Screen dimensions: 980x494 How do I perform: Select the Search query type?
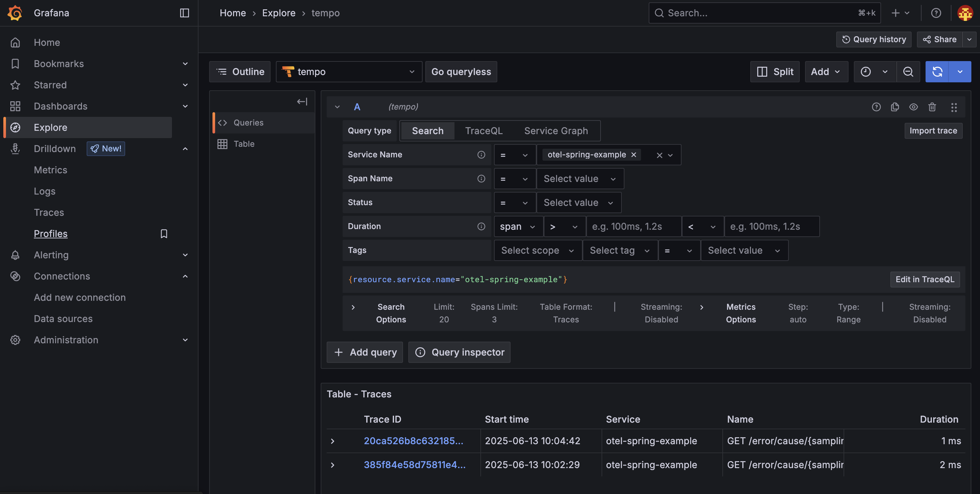coord(428,130)
